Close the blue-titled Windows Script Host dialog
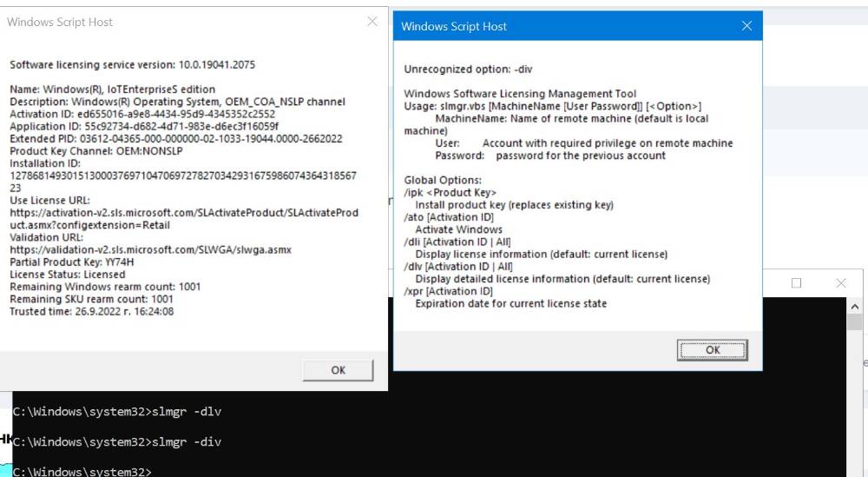This screenshot has height=477, width=868. pos(746,26)
